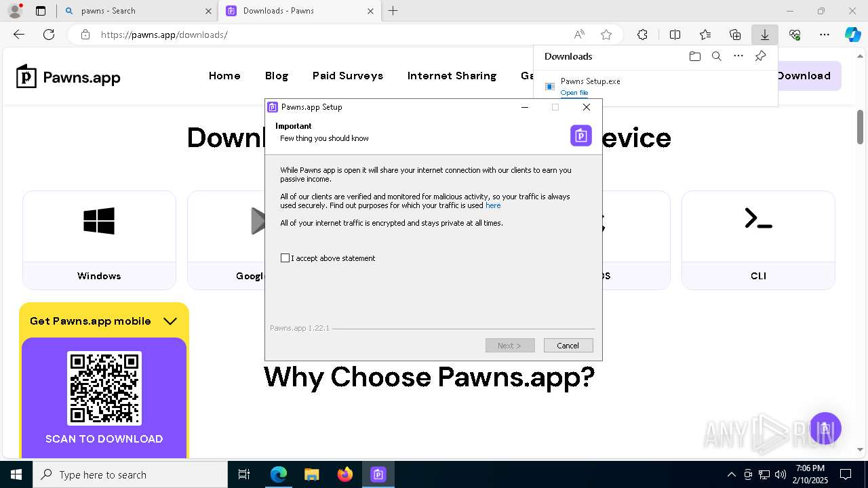The height and width of the screenshot is (488, 868).
Task: Choose the CLI download card
Action: tap(758, 240)
